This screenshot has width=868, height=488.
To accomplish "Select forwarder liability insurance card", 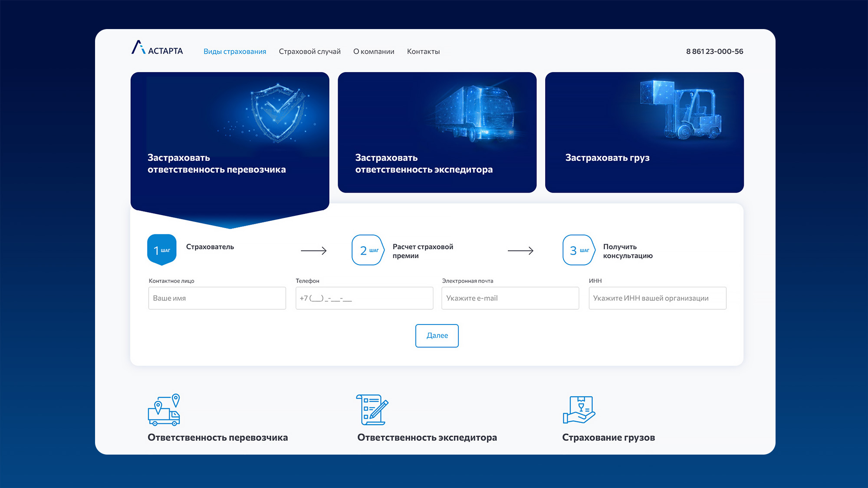I will point(437,132).
